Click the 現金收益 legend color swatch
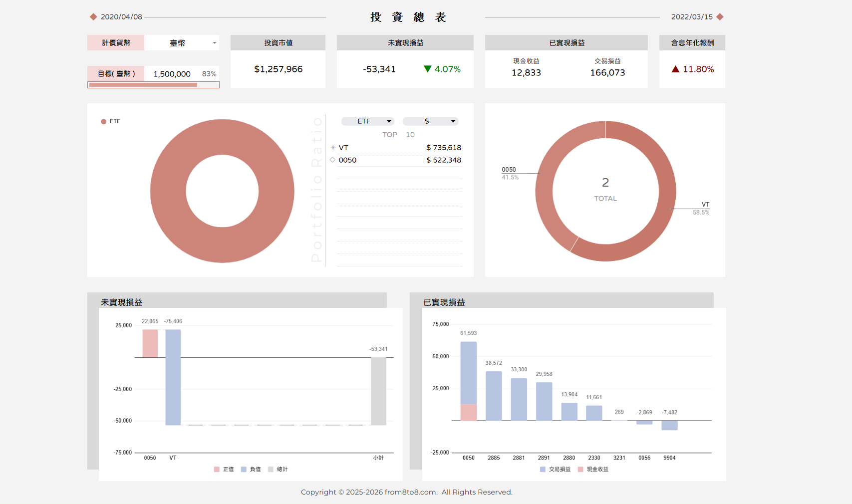Viewport: 852px width, 504px height. [x=580, y=469]
